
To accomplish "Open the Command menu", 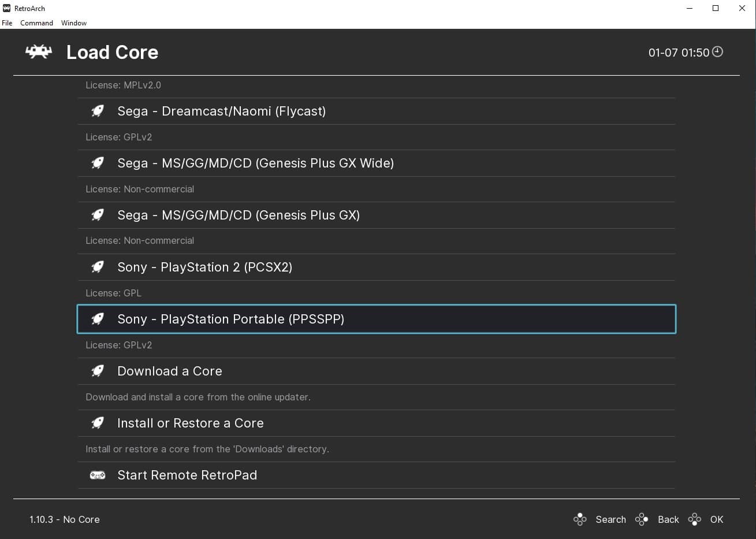I will pyautogui.click(x=36, y=23).
